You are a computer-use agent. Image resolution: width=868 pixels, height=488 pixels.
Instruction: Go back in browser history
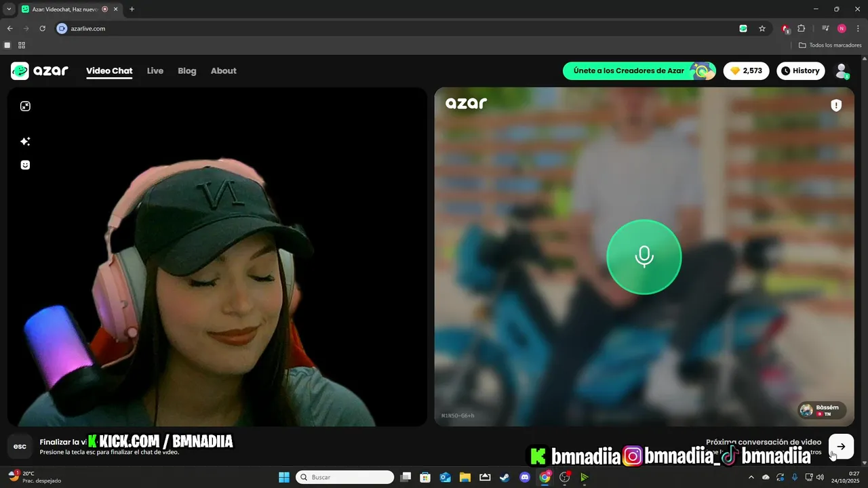point(9,28)
